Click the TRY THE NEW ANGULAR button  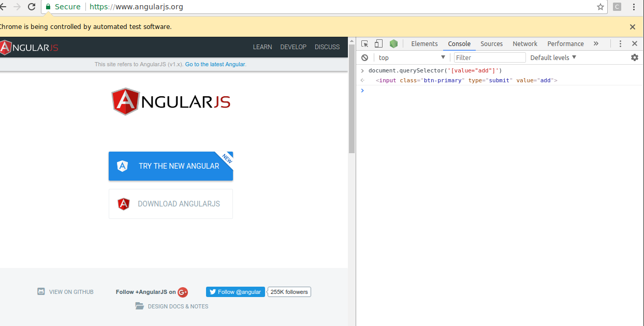(171, 166)
